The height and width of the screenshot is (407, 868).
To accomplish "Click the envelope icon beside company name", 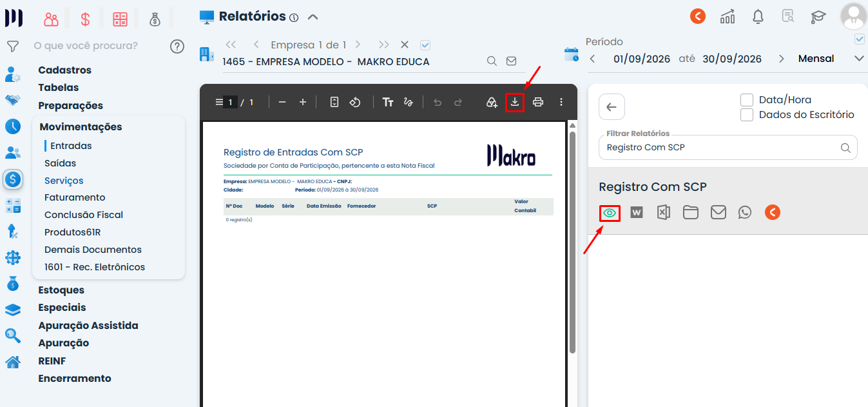I will click(x=511, y=61).
